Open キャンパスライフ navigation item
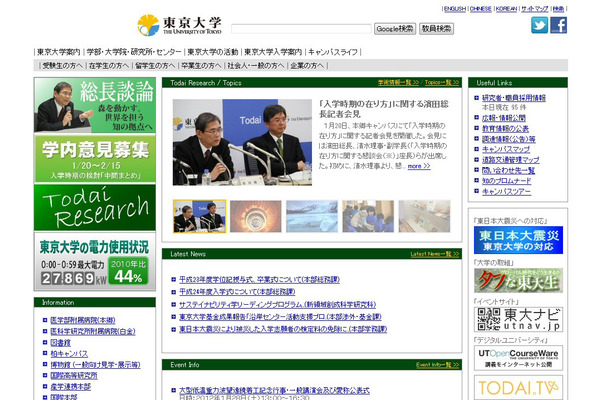The height and width of the screenshot is (400, 610). coord(333,52)
